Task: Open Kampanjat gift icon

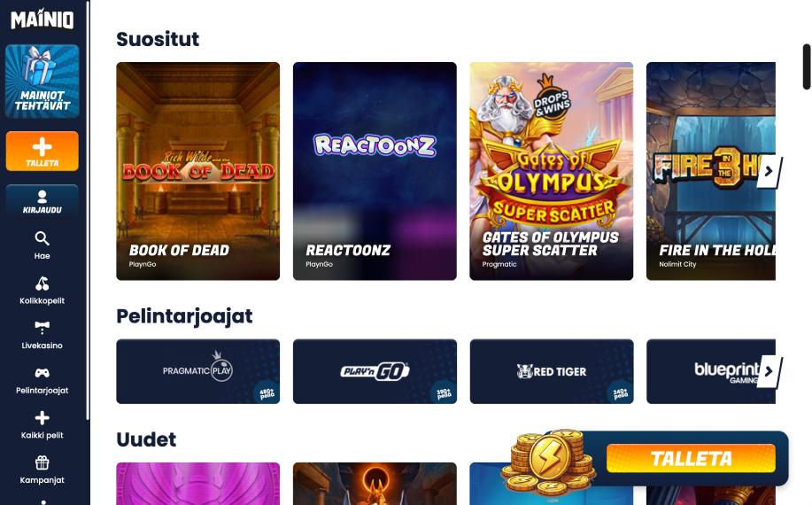Action: (x=42, y=462)
